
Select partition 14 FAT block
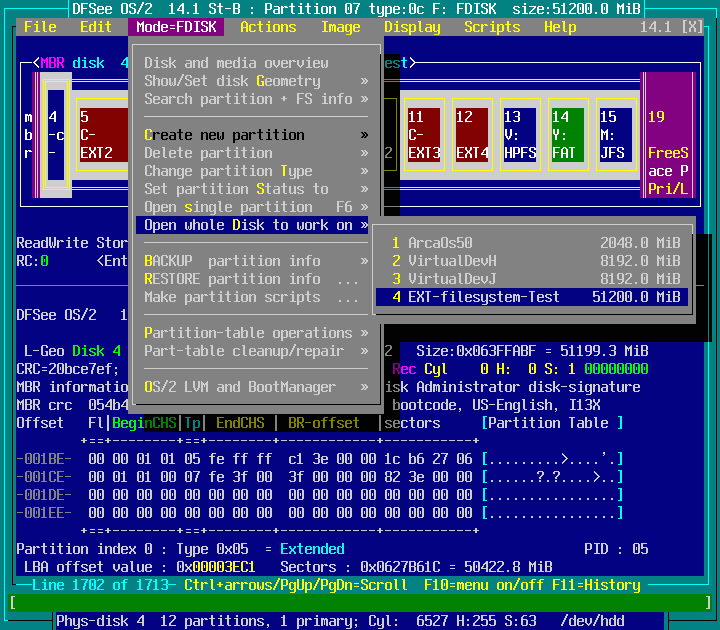pyautogui.click(x=568, y=135)
